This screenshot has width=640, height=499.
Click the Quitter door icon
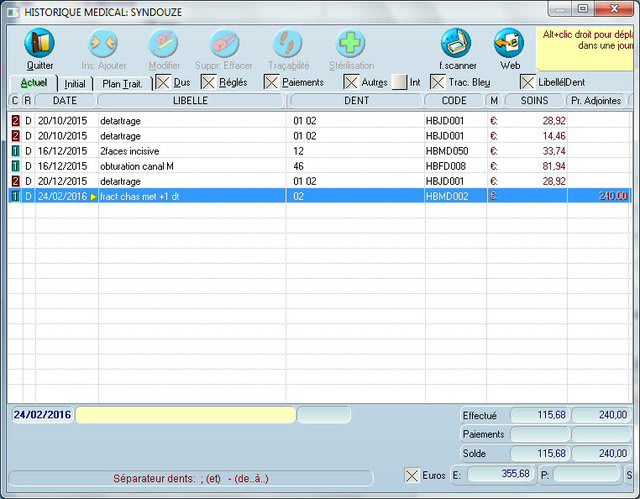[40, 44]
